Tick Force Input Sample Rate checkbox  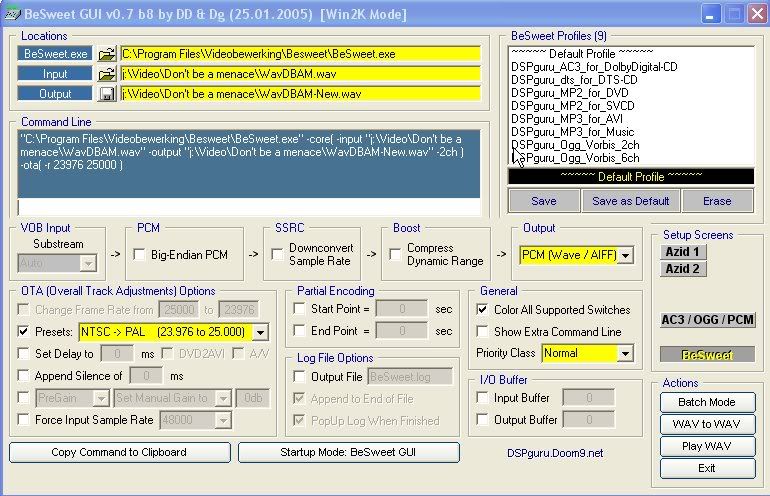click(23, 419)
